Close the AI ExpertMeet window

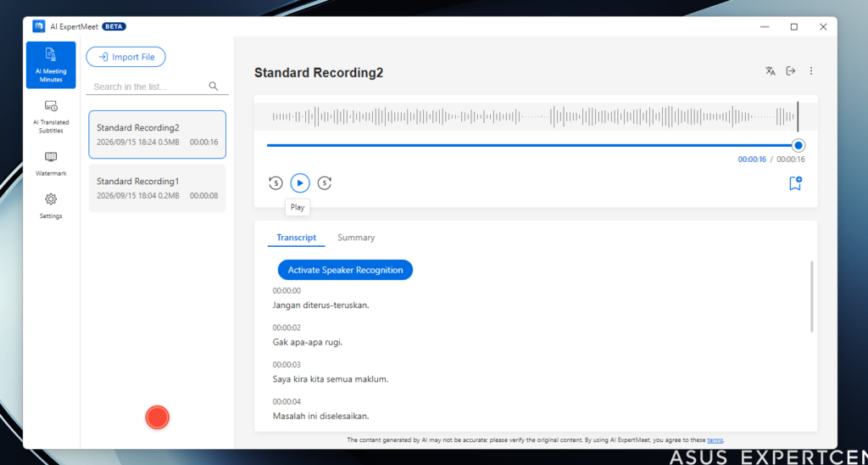coord(823,26)
